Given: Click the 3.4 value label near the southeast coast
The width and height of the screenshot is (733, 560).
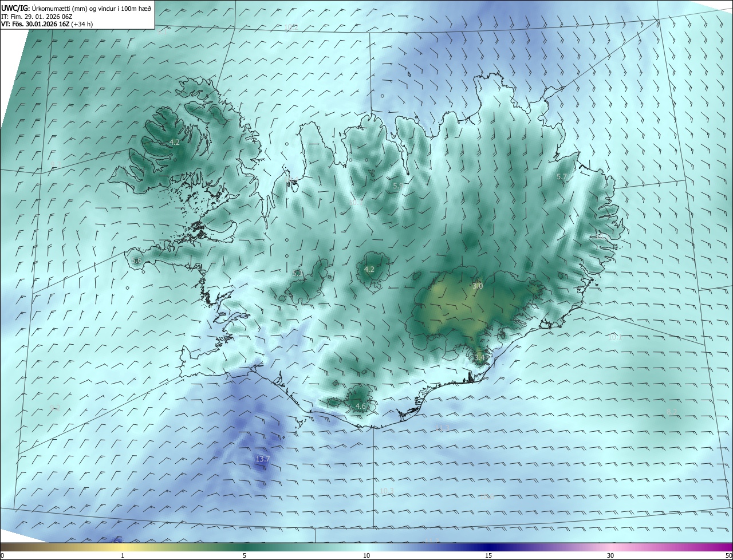Looking at the screenshot, I should (x=479, y=358).
